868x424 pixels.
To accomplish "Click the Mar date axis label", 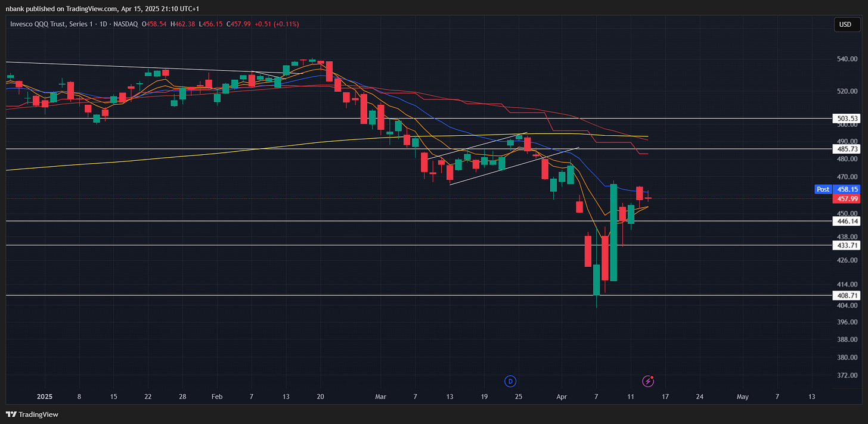I will coord(381,396).
